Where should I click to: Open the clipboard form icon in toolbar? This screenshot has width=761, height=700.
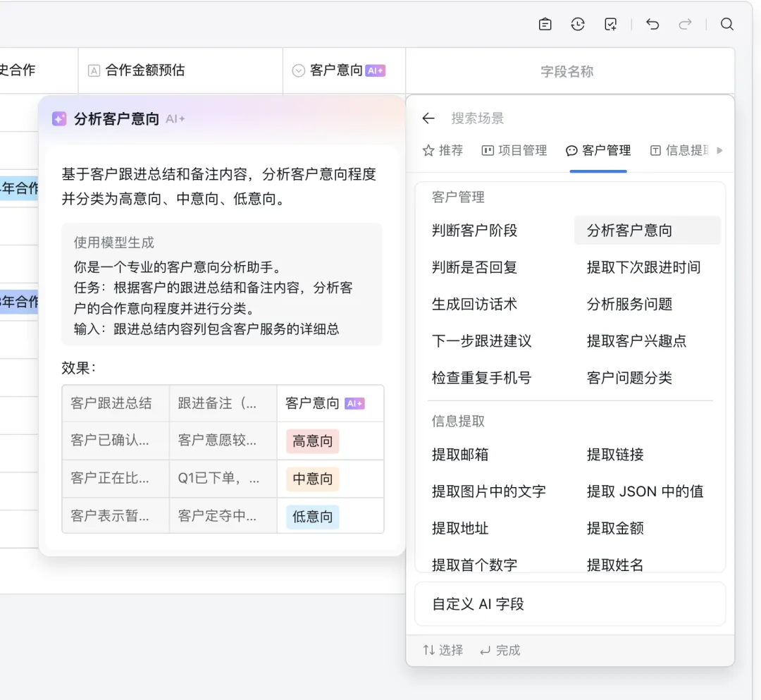pyautogui.click(x=545, y=24)
